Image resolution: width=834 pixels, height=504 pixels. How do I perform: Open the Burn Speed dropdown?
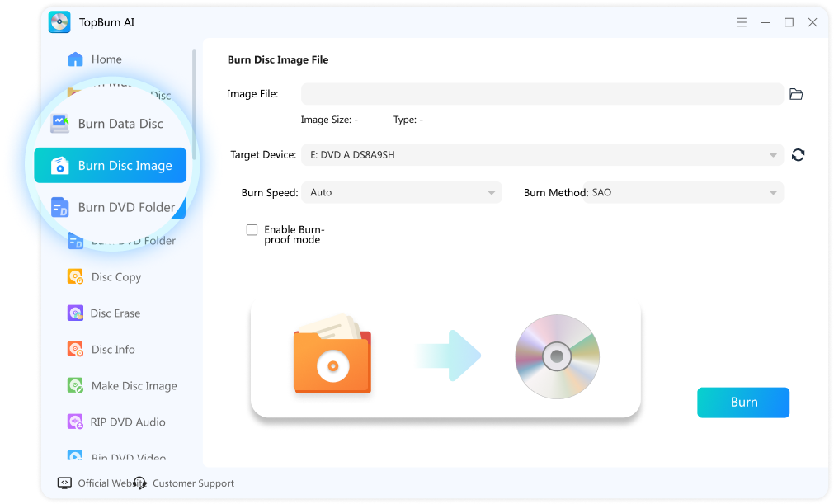pyautogui.click(x=492, y=193)
